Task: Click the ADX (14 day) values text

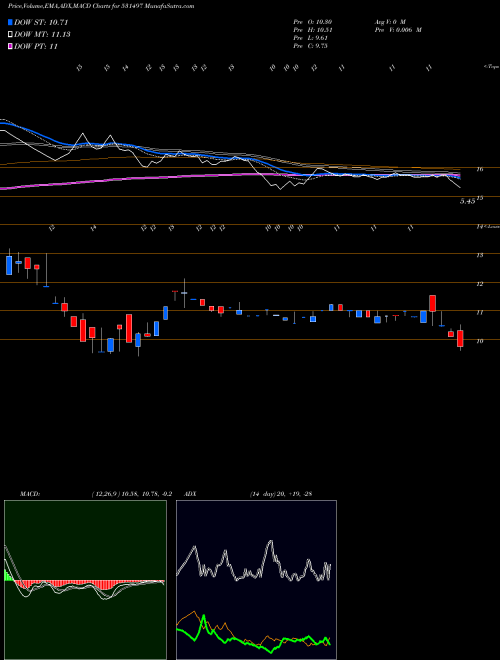Action: tap(280, 494)
